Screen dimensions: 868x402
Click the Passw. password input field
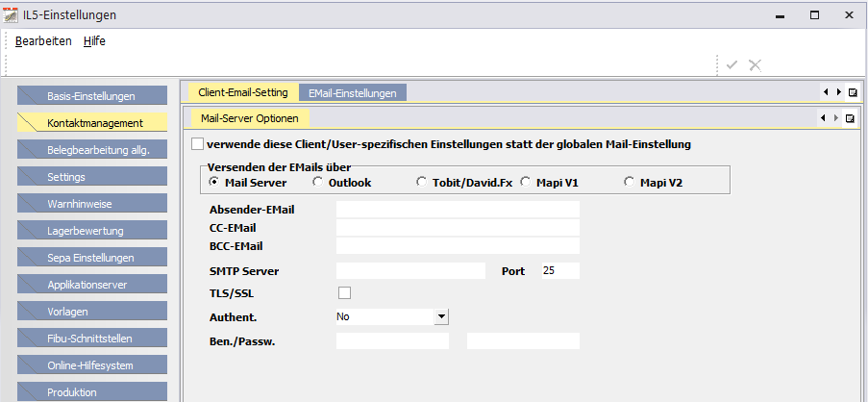pyautogui.click(x=523, y=341)
